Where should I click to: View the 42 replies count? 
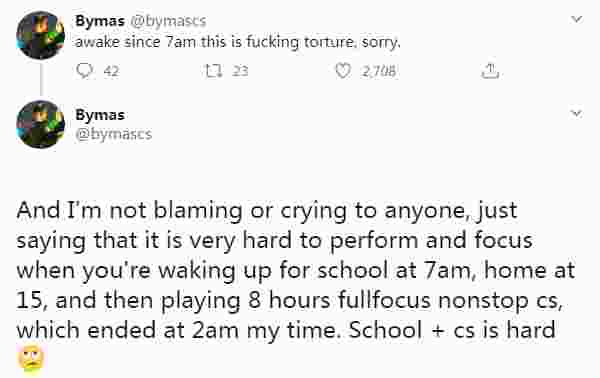click(x=111, y=71)
